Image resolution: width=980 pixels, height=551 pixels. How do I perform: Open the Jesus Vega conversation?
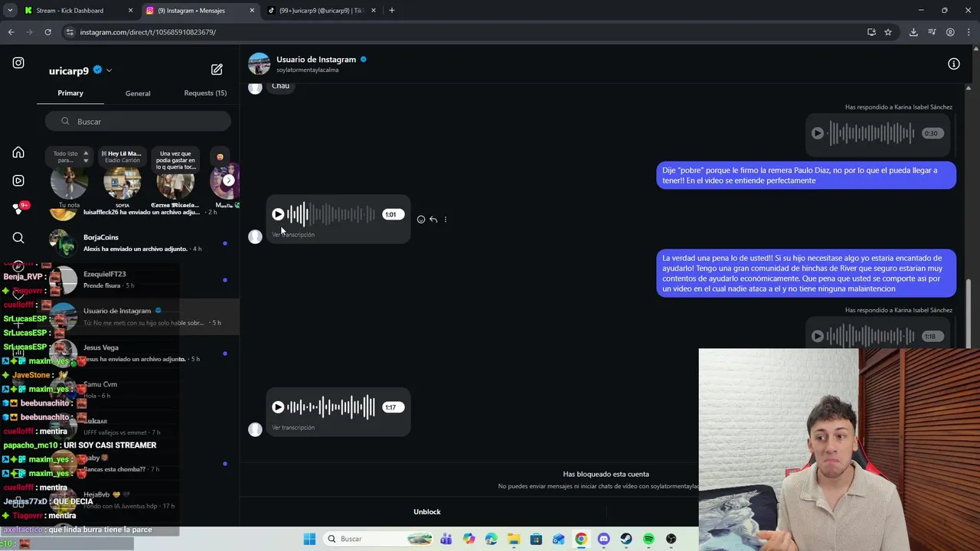[x=138, y=353]
